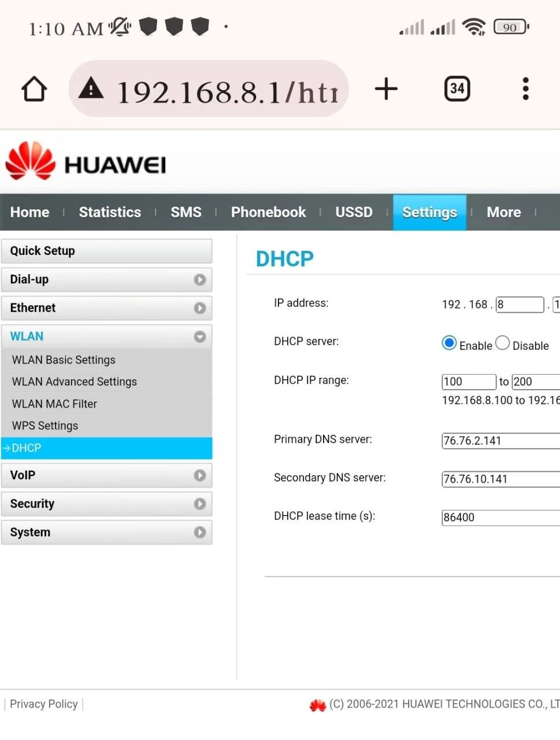Screen dimensions: 560x740
Task: Open WLAN MAC Filter
Action: pyautogui.click(x=54, y=404)
